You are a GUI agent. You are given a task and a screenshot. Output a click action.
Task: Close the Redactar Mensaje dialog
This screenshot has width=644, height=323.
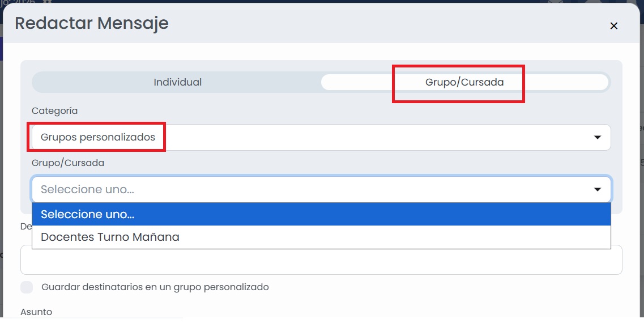[613, 26]
